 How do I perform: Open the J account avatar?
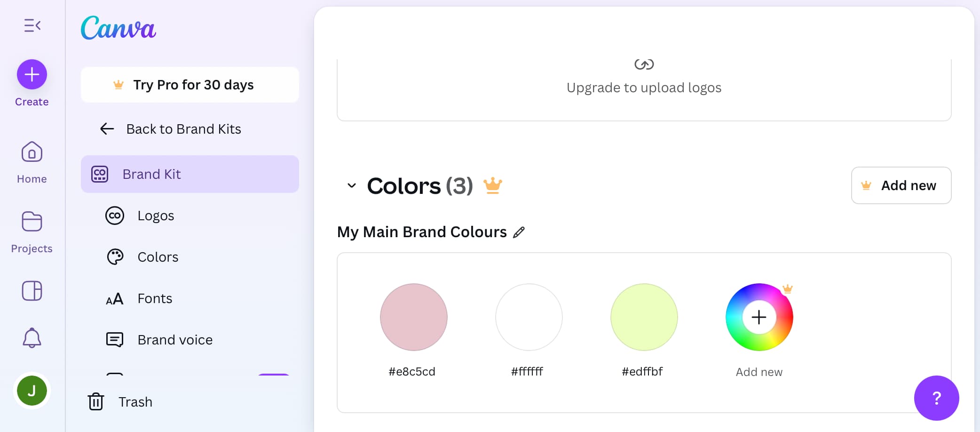pyautogui.click(x=32, y=391)
